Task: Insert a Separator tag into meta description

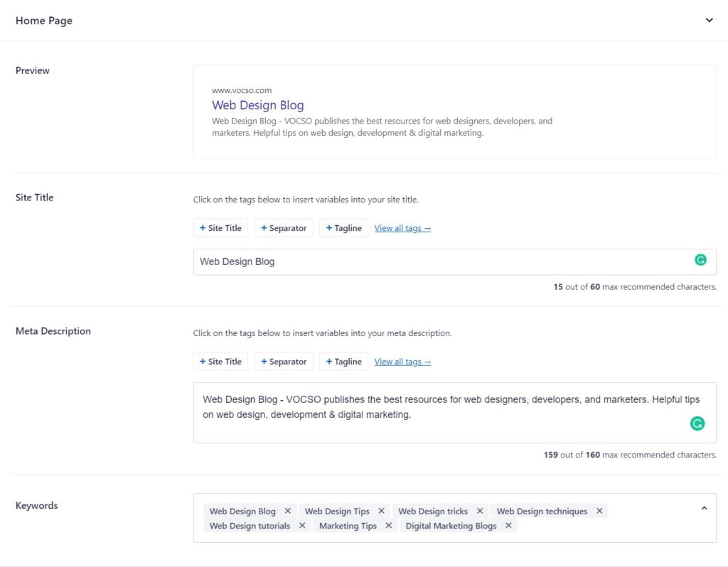Action: point(284,361)
